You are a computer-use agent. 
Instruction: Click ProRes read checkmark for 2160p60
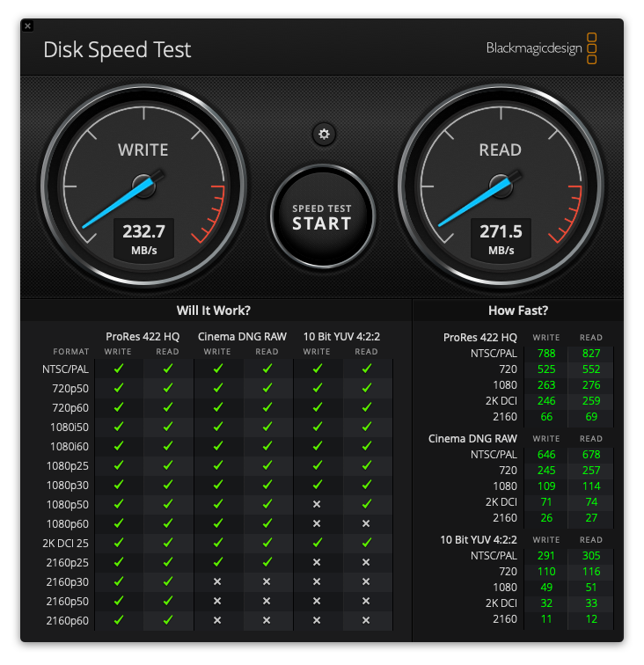(168, 620)
